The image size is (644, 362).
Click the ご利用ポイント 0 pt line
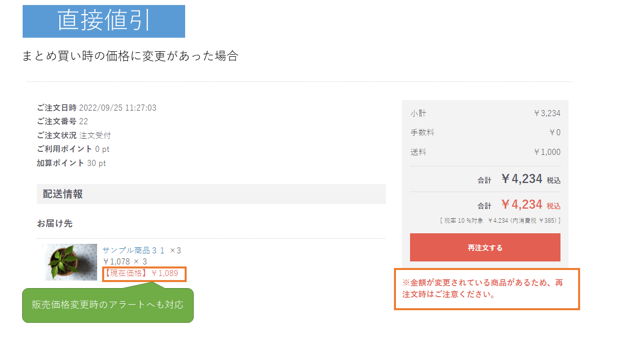[73, 149]
